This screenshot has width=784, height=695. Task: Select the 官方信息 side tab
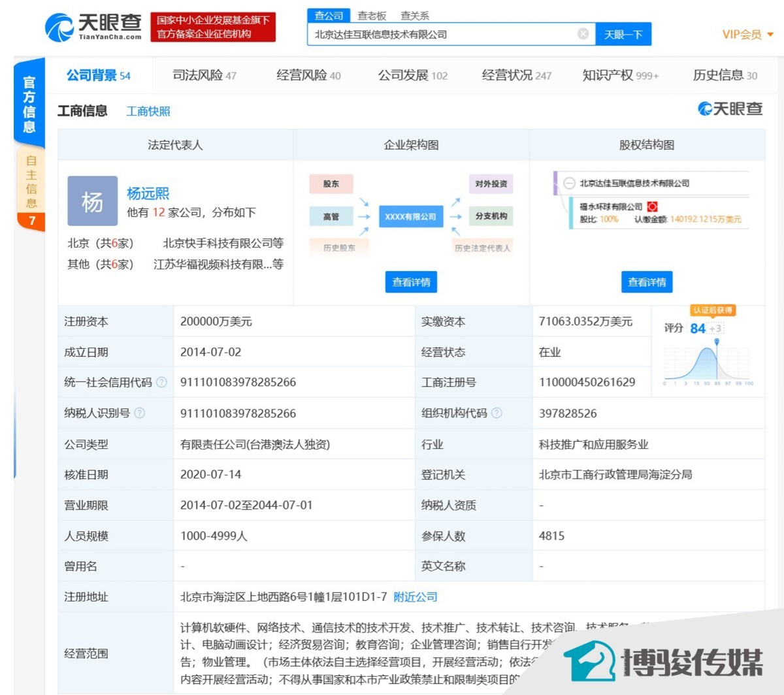coord(29,103)
